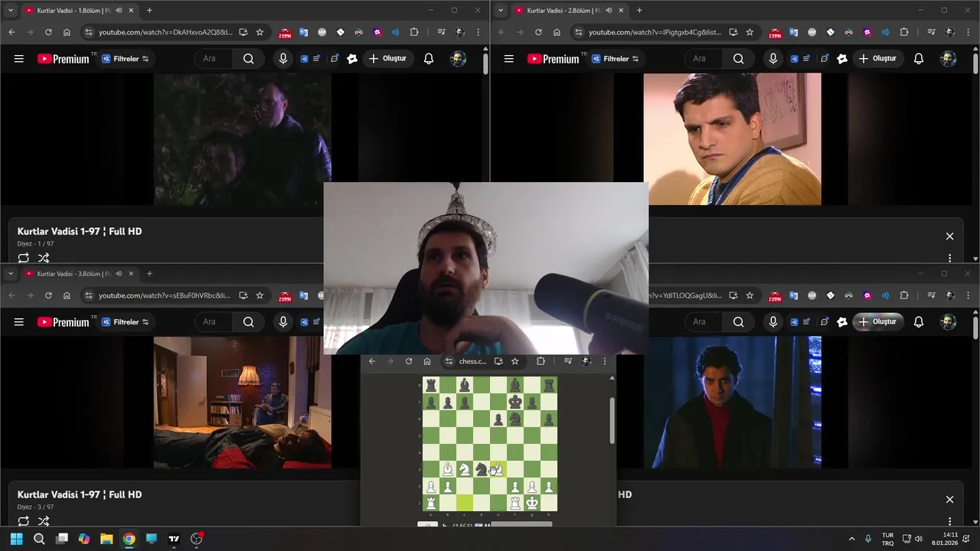Open notifications bell in 1.Bölüm window
The height and width of the screenshot is (551, 980).
429,59
